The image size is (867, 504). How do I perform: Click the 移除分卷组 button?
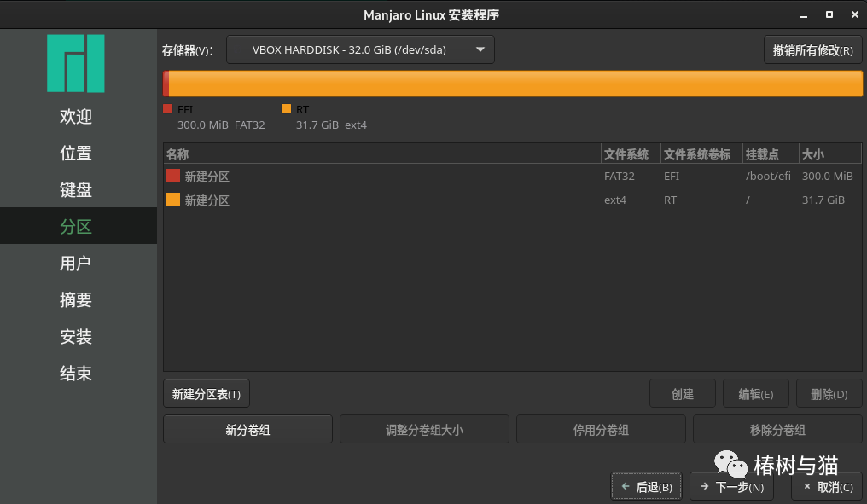coord(777,430)
